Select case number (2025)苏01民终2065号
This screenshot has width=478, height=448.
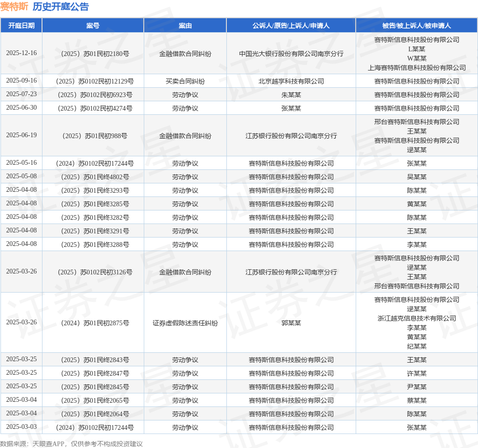95,400
